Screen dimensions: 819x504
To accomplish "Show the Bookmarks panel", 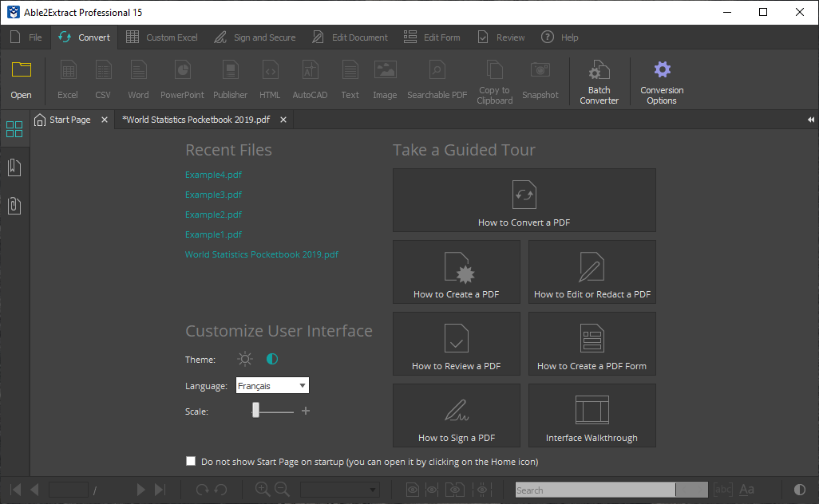I will [x=14, y=167].
